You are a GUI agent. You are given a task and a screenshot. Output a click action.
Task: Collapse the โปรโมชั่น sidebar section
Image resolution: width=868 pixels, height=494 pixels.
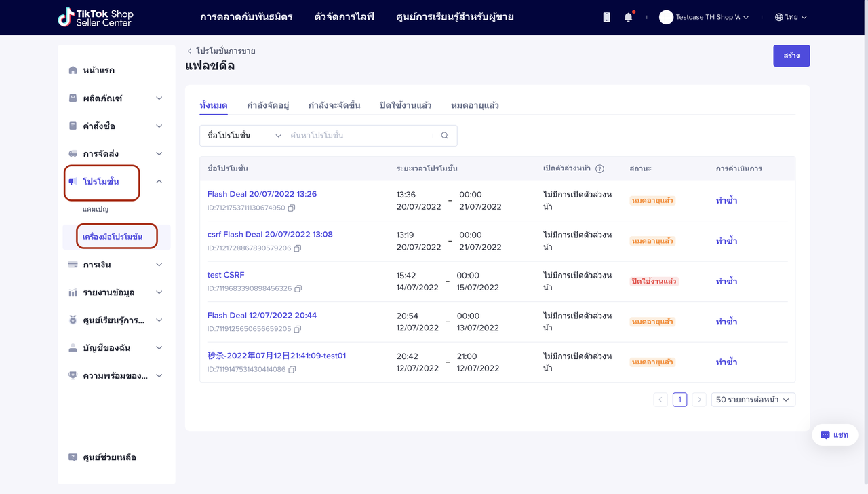pyautogui.click(x=159, y=182)
